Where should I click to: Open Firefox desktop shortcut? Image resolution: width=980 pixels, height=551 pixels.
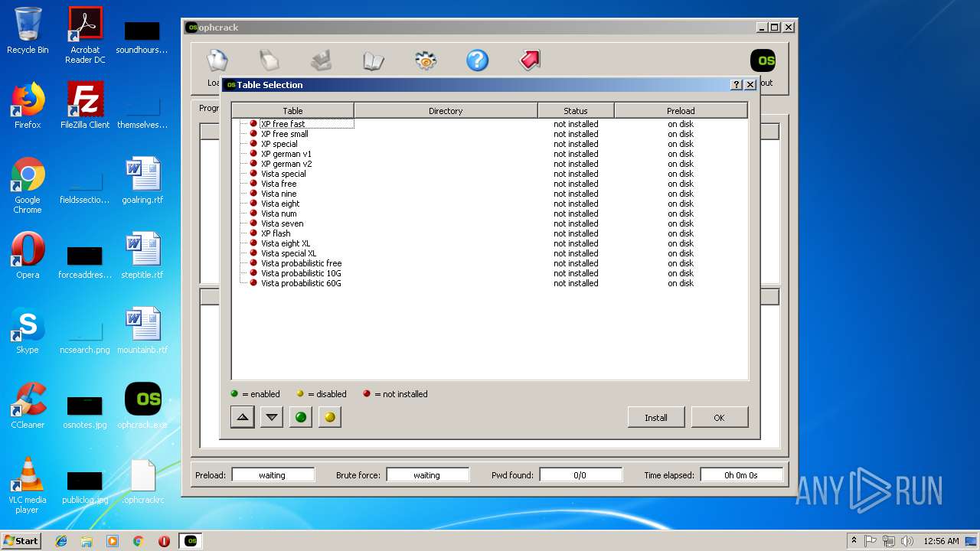coord(28,106)
